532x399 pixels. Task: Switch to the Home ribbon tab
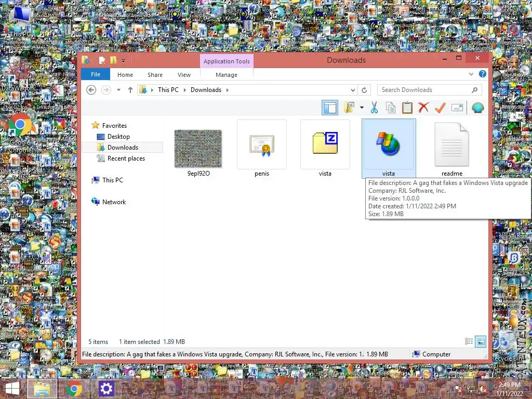coord(125,75)
